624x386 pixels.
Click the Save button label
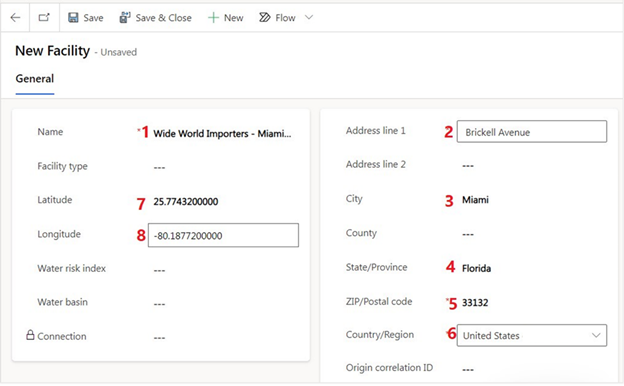pyautogui.click(x=94, y=18)
